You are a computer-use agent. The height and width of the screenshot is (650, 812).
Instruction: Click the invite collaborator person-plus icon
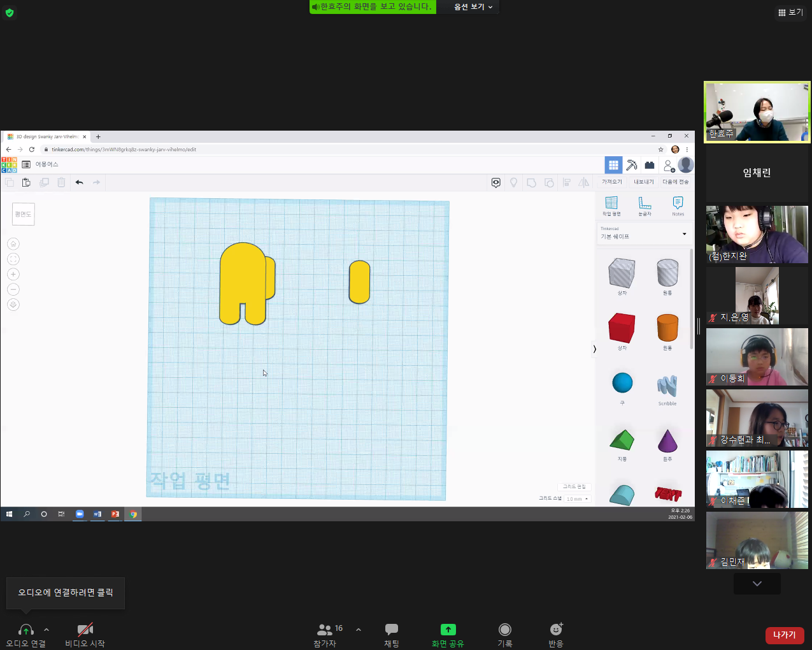669,166
